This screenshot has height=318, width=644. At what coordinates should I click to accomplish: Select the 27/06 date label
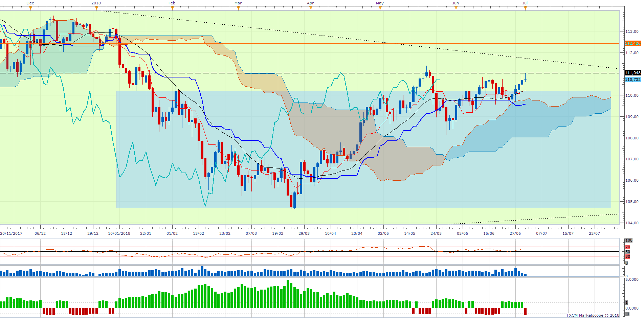click(515, 233)
